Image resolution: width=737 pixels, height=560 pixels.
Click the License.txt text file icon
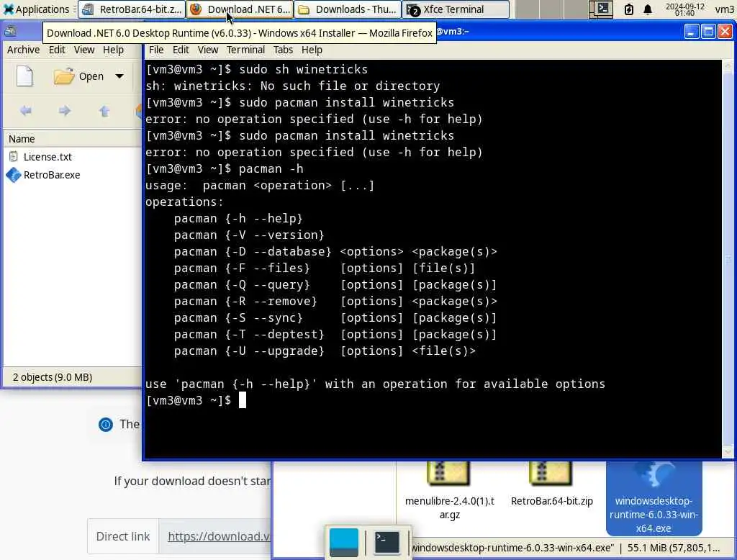tap(14, 157)
